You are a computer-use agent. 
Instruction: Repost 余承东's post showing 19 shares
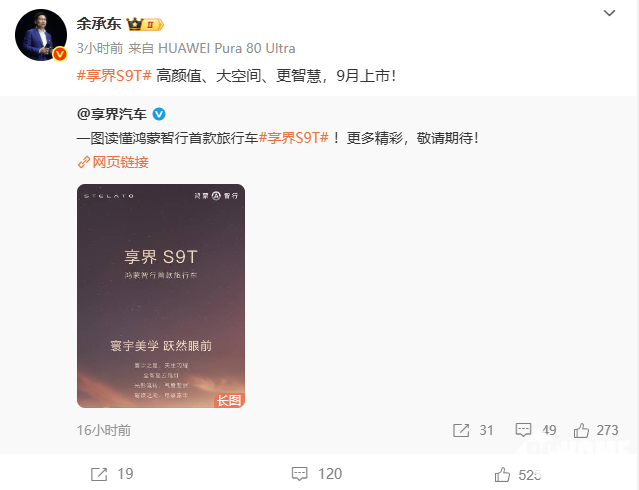coord(112,474)
